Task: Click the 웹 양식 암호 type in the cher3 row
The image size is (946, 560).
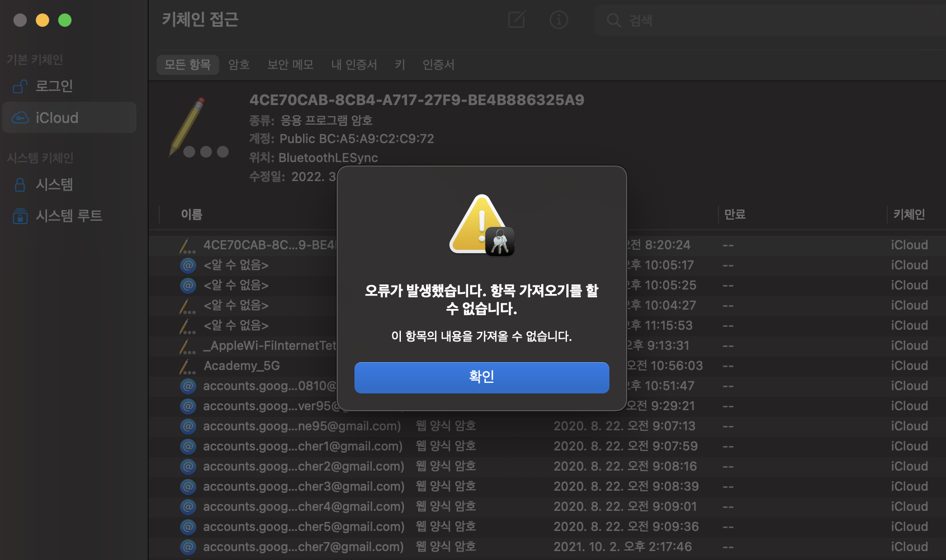Action: (x=446, y=486)
